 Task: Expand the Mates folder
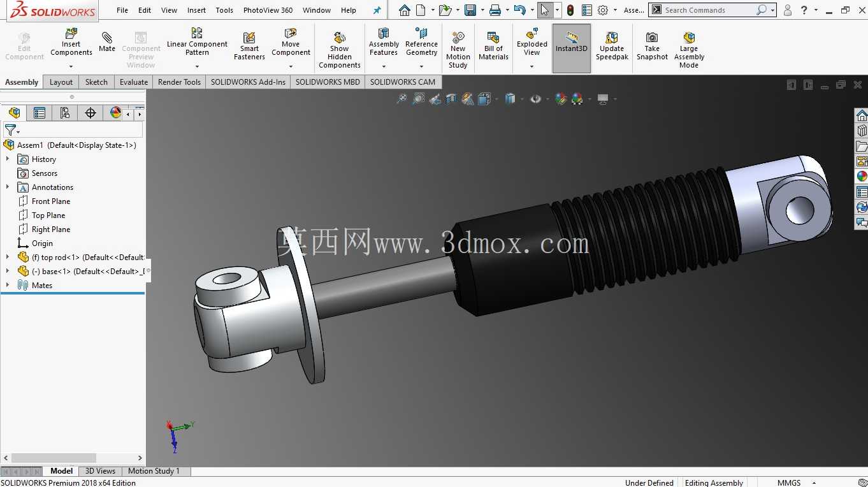point(8,286)
